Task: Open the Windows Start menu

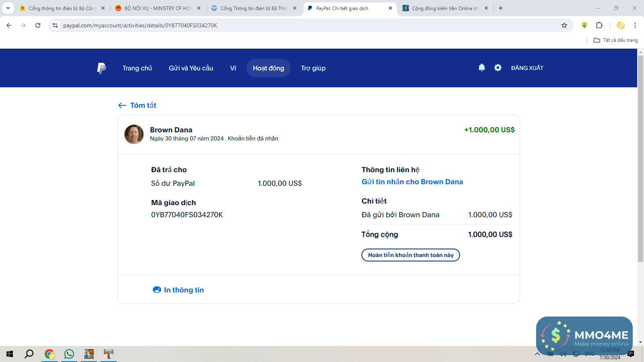Action: click(10, 354)
